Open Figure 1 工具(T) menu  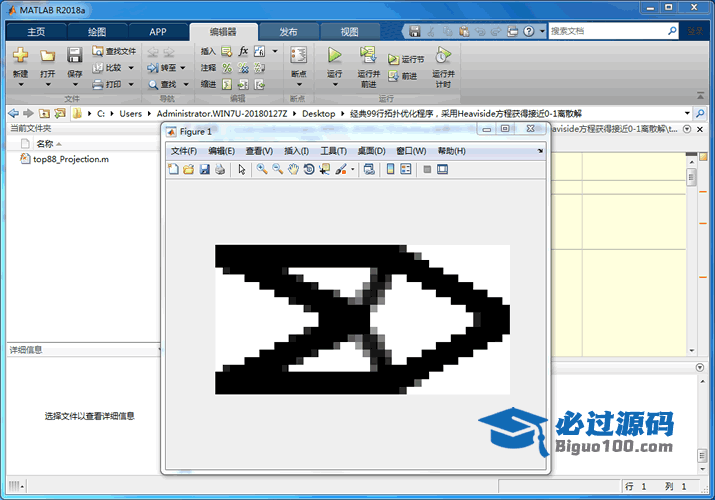(x=333, y=151)
